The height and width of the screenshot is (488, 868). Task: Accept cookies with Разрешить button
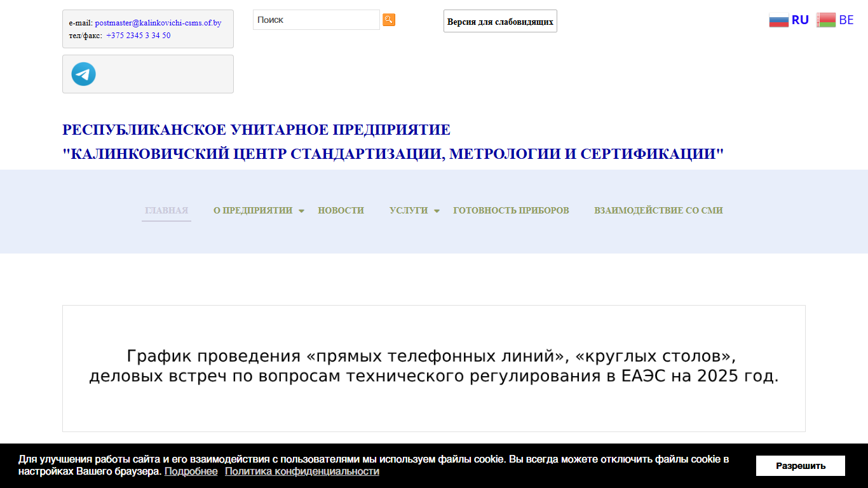[x=801, y=466]
